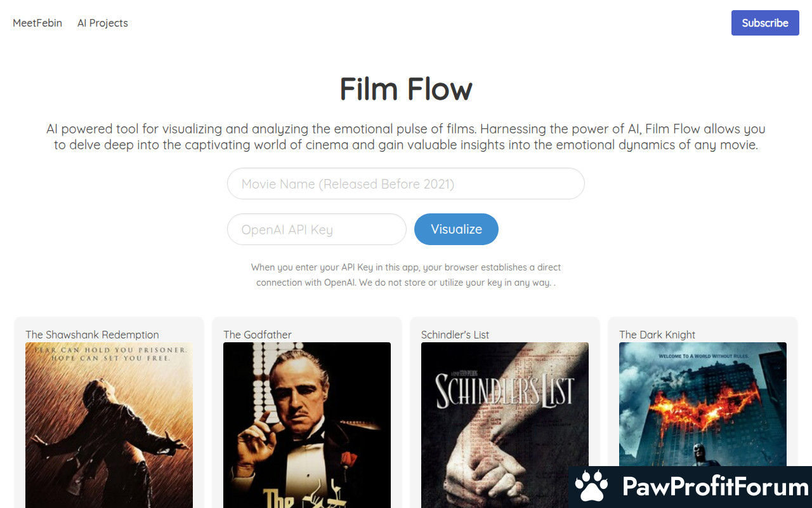812x508 pixels.
Task: Select The Shawshank Redemption poster
Action: (109, 425)
